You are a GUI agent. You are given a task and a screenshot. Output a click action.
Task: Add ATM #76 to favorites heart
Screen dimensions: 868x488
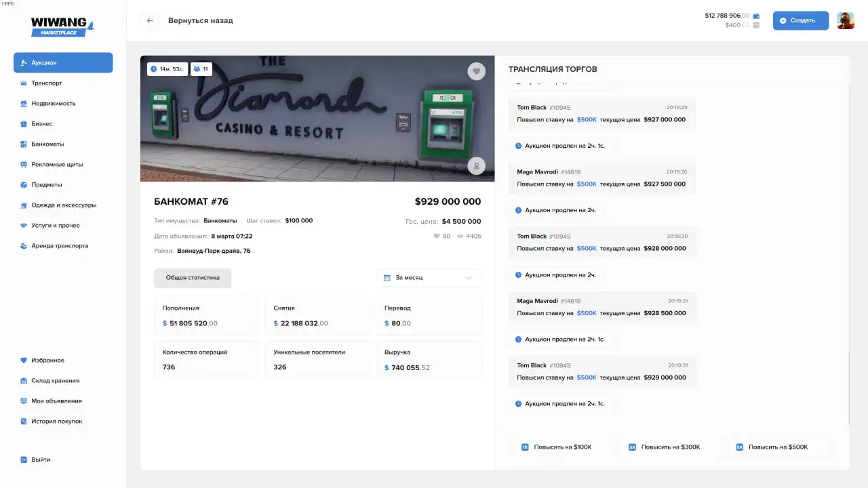(x=476, y=71)
